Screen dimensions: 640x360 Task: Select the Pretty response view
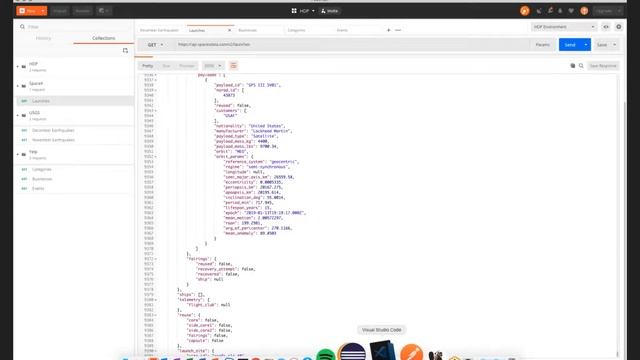(x=147, y=66)
